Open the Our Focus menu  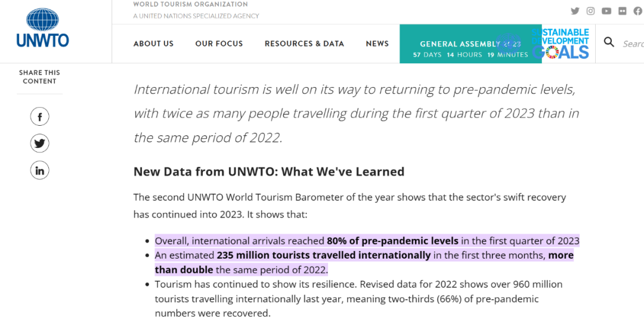tap(219, 44)
